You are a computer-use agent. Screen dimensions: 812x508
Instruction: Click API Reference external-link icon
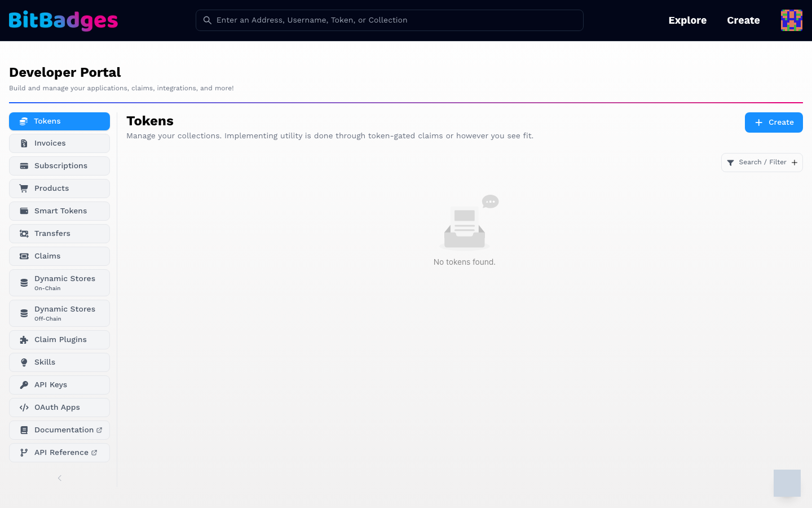(x=94, y=453)
